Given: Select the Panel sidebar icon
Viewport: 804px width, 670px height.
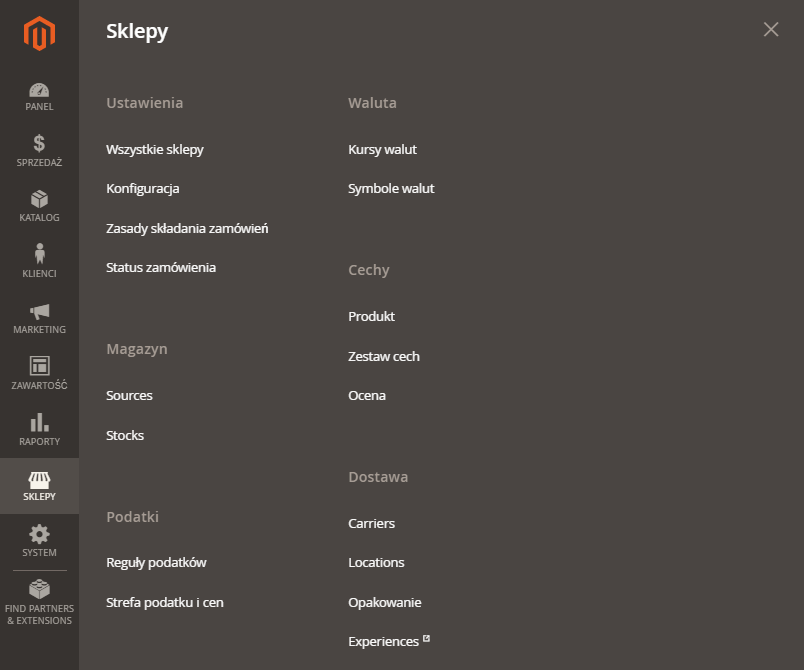Looking at the screenshot, I should (39, 96).
